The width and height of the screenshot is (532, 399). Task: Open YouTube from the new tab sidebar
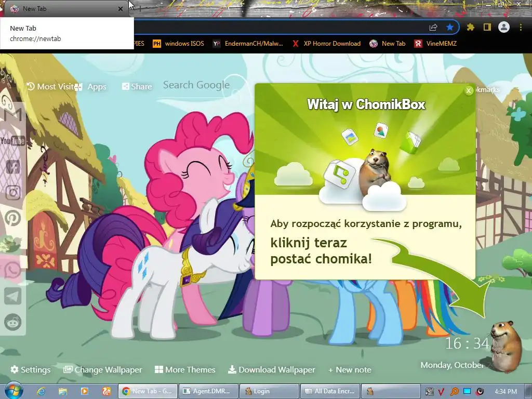click(13, 141)
